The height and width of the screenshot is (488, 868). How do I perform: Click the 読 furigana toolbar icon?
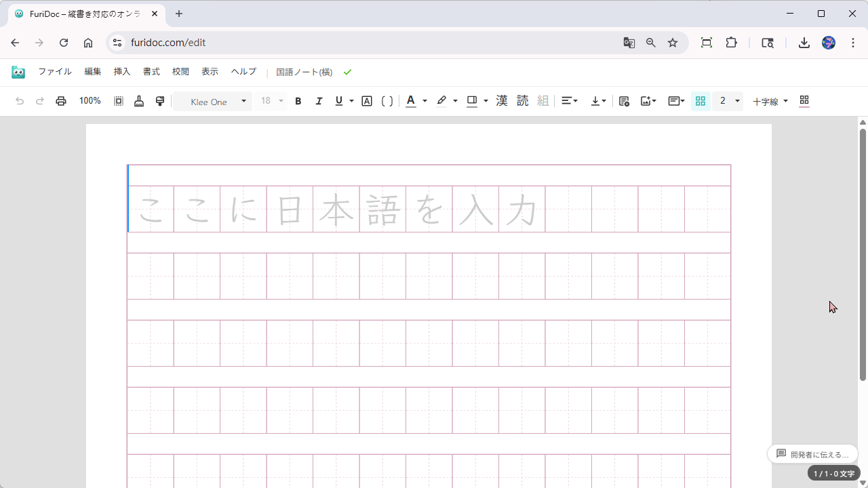(x=521, y=100)
